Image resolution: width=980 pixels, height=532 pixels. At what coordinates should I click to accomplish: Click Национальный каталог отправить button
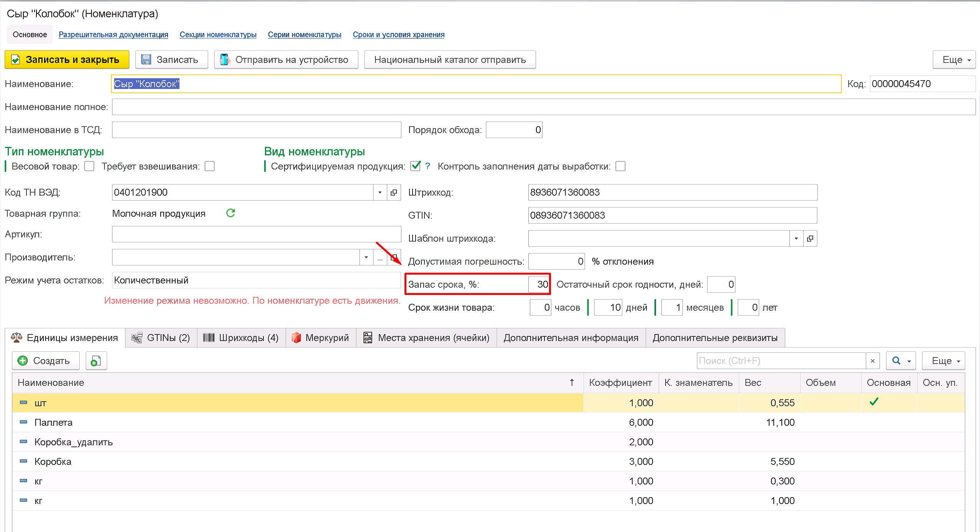click(x=450, y=60)
